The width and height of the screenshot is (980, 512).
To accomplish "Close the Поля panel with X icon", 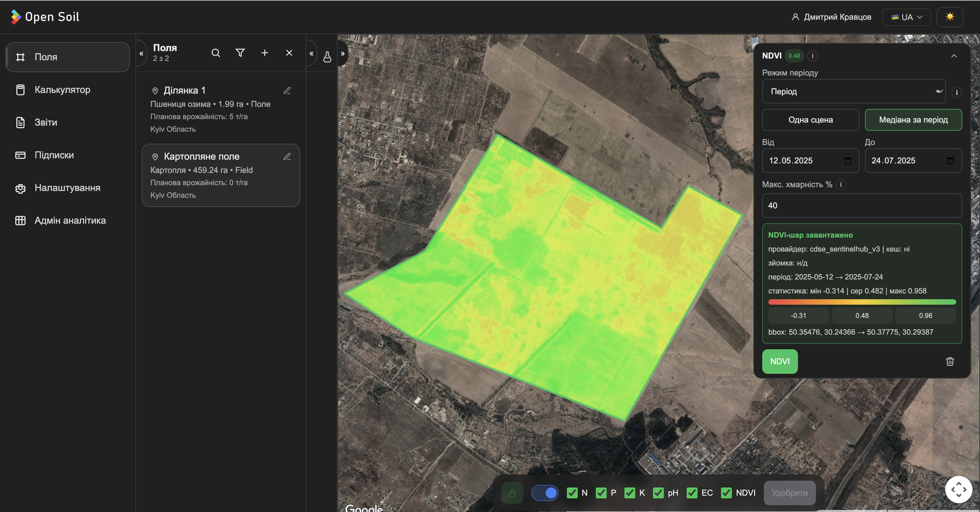I will (289, 53).
